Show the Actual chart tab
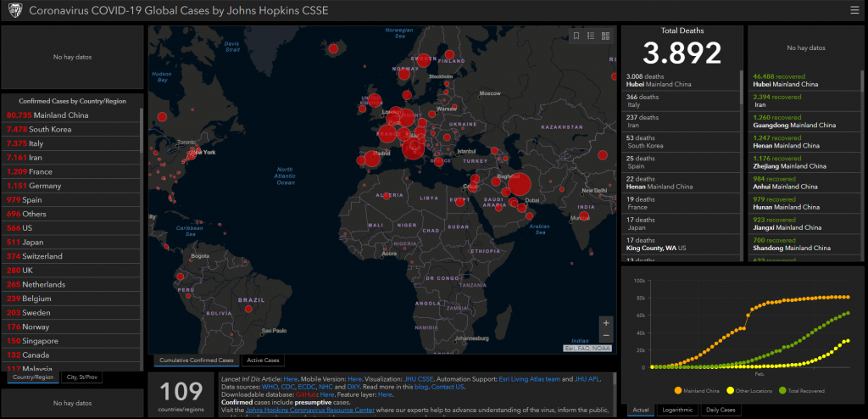The height and width of the screenshot is (419, 868). point(641,411)
